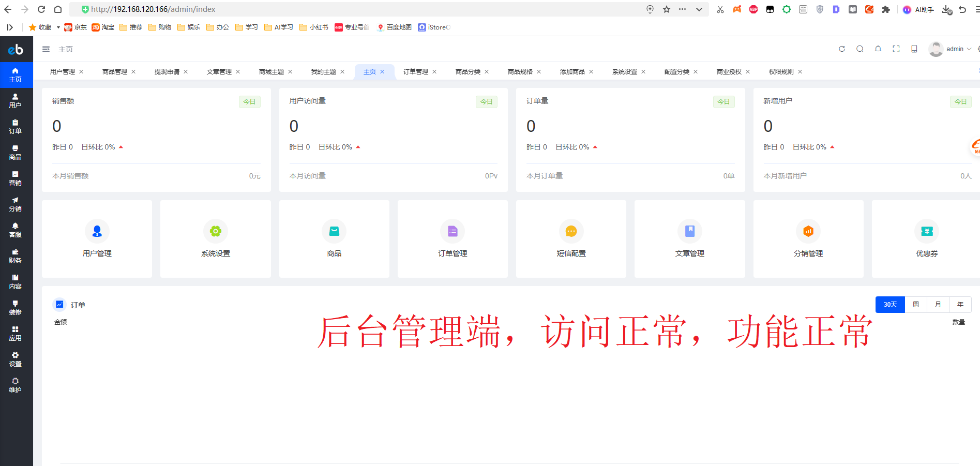
Task: Click 主页 breadcrumb in header
Action: (66, 49)
